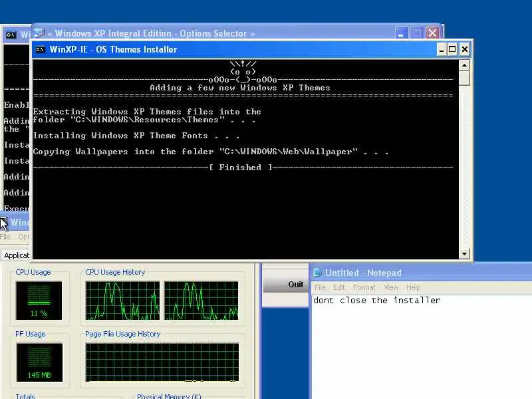532x399 pixels.
Task: Close the OS Themes Installer window
Action: [464, 49]
